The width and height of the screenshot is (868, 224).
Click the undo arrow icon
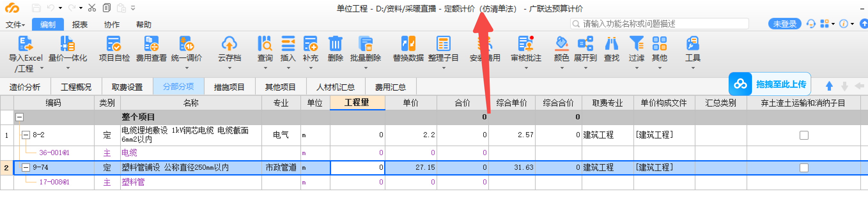pos(51,8)
